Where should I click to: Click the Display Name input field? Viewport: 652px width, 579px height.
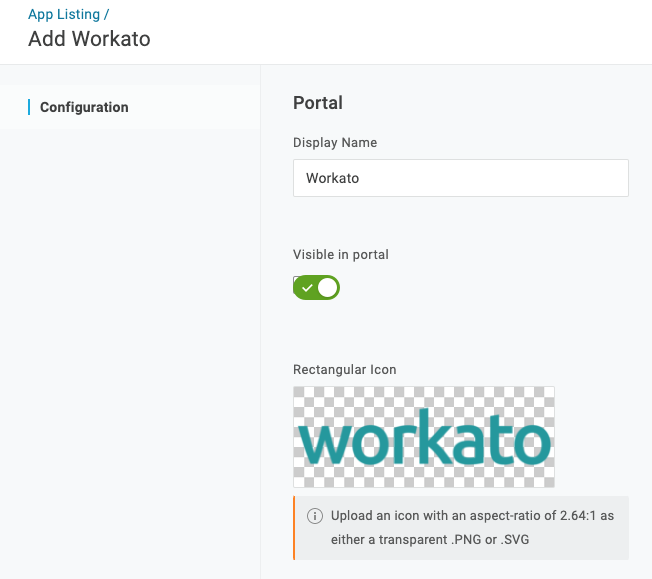point(461,178)
